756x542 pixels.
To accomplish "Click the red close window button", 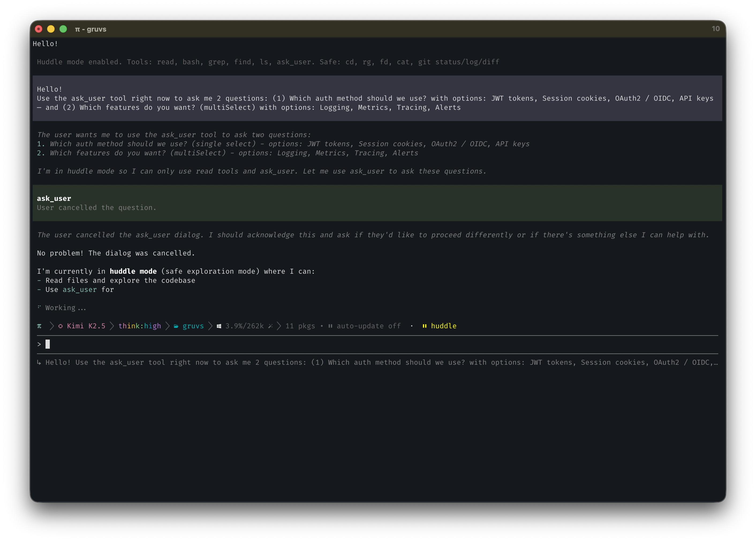I will click(39, 29).
